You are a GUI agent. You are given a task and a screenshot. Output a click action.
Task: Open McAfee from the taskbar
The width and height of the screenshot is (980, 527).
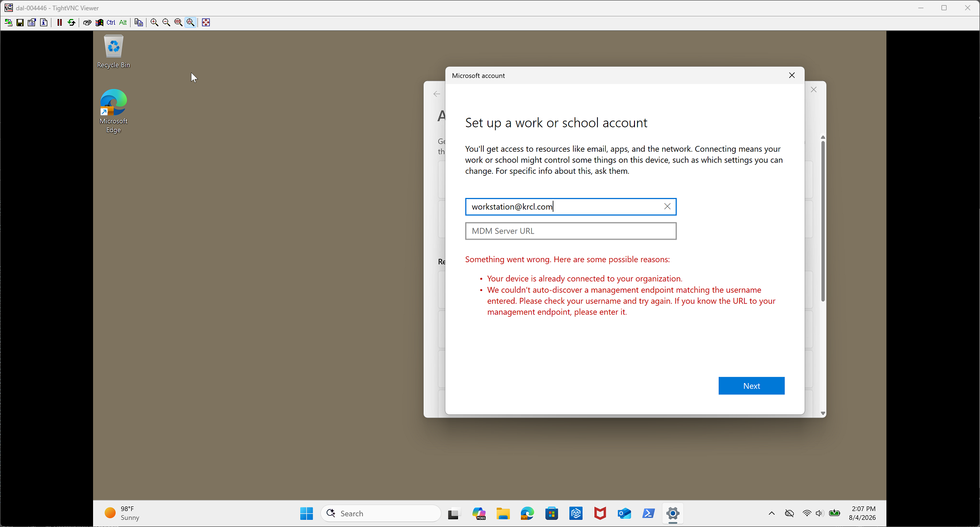point(600,514)
